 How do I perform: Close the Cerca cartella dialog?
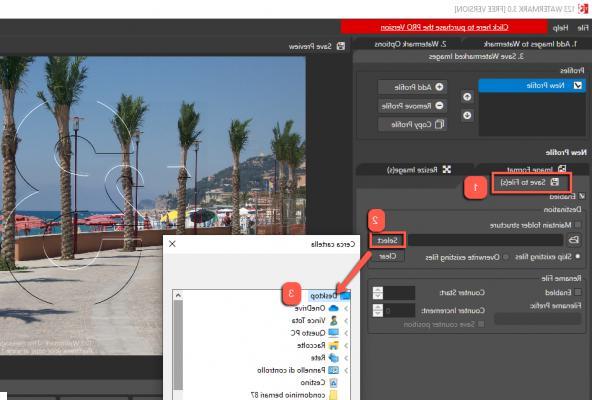(x=172, y=244)
